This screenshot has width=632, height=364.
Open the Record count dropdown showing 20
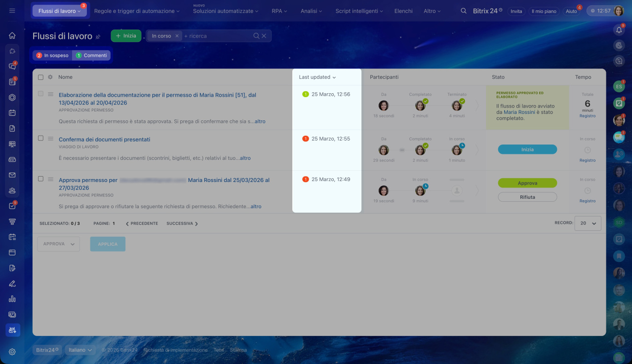(x=588, y=223)
